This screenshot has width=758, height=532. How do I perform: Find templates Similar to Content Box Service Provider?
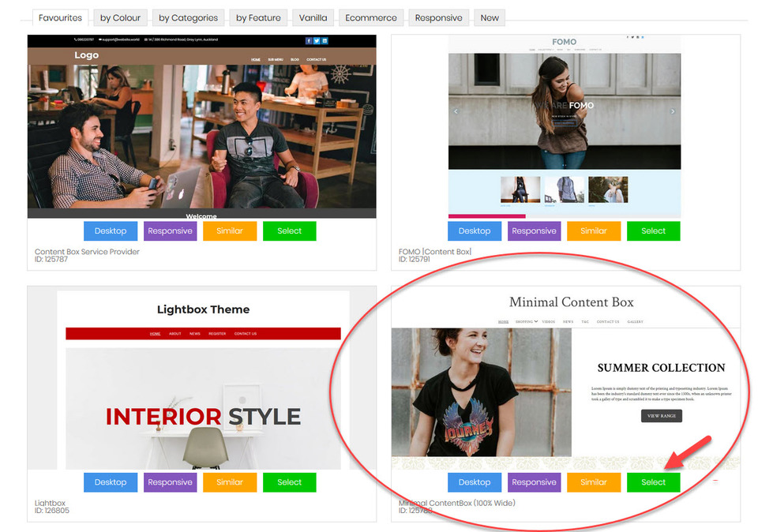[230, 231]
